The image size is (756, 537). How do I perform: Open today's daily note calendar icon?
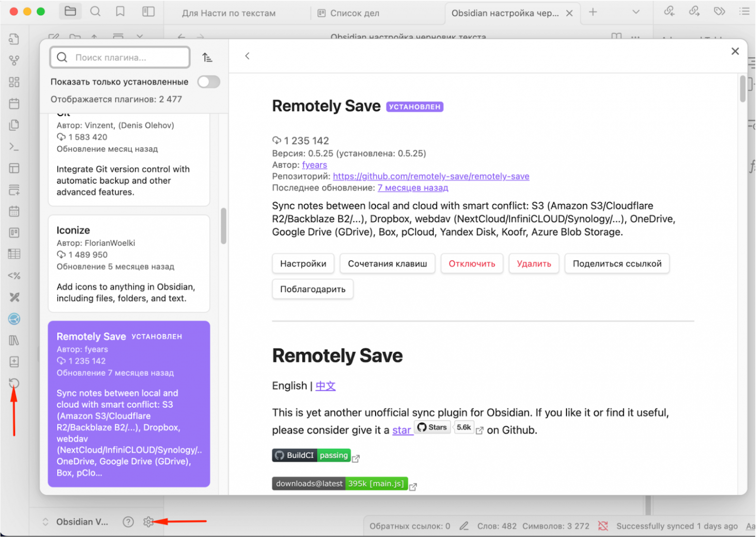(x=14, y=104)
